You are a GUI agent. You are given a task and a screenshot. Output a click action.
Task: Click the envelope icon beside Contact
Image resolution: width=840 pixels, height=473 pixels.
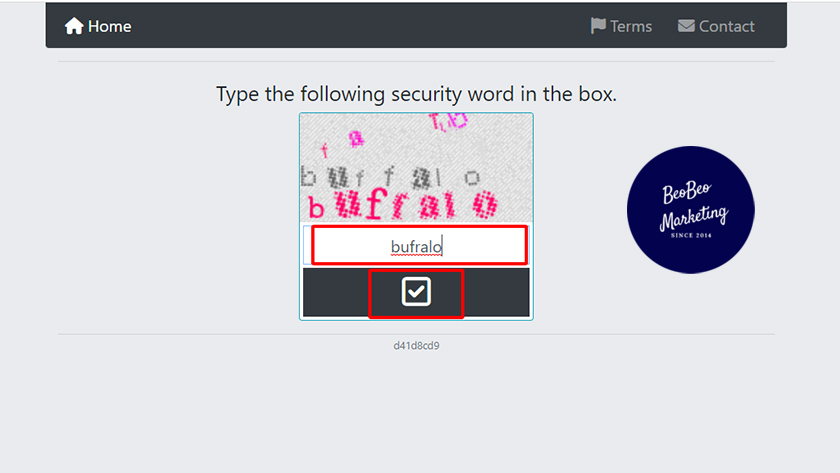click(x=686, y=26)
